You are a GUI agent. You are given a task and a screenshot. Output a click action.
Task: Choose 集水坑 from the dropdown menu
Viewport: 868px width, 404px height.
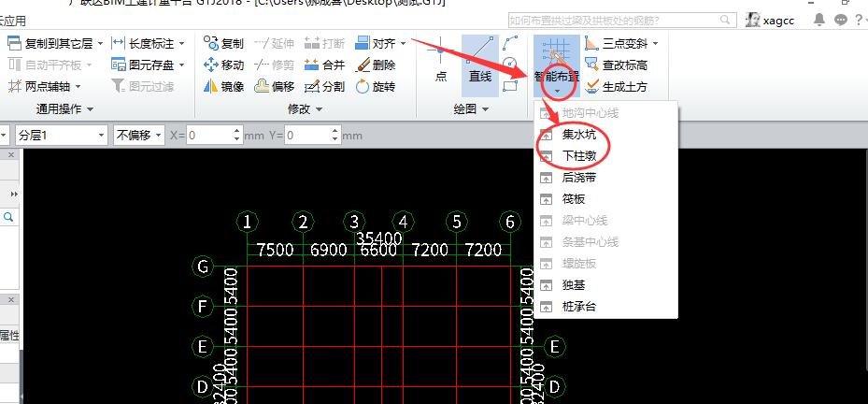[x=605, y=135]
